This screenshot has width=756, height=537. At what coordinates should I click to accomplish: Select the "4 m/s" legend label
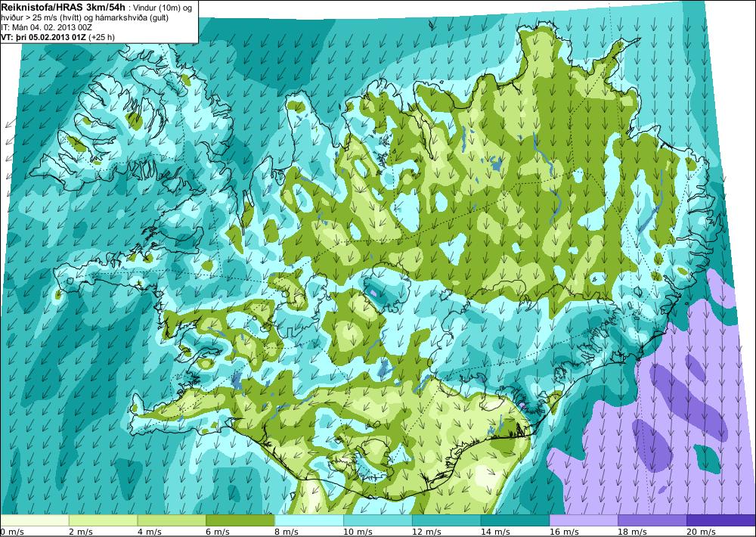pos(149,532)
